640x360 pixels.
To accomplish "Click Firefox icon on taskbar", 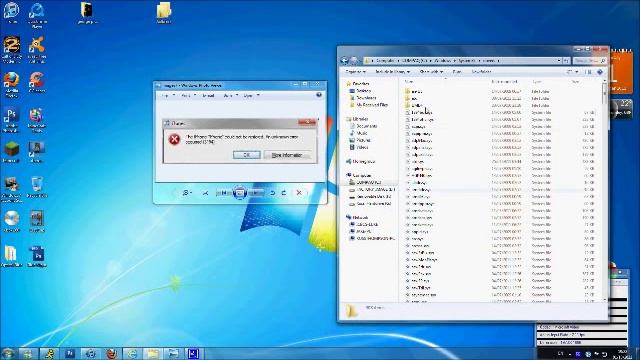I will point(112,353).
